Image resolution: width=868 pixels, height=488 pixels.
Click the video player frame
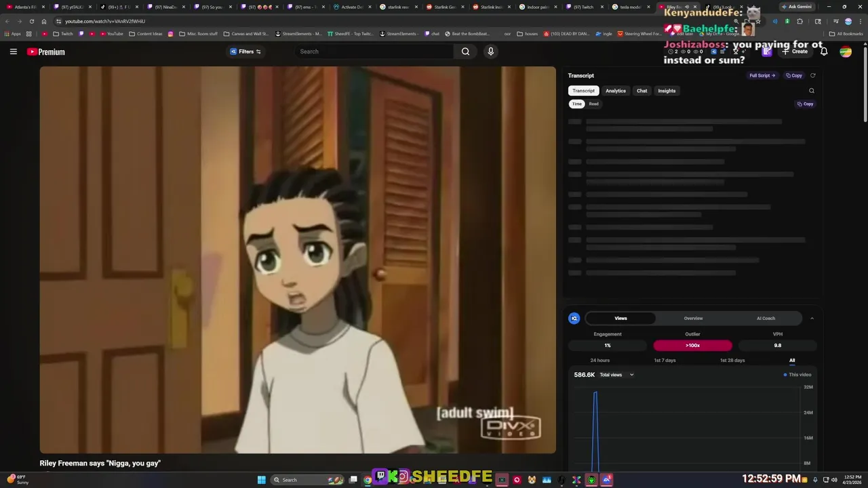click(x=298, y=260)
